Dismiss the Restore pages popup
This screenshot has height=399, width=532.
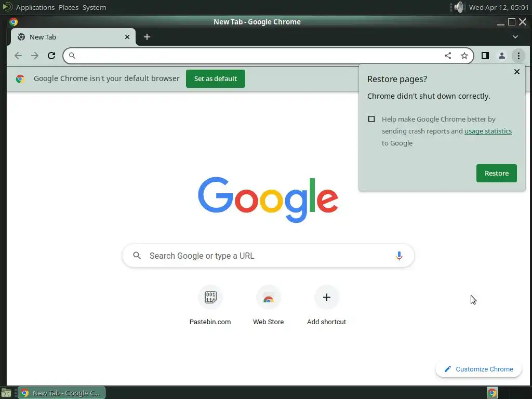point(517,72)
